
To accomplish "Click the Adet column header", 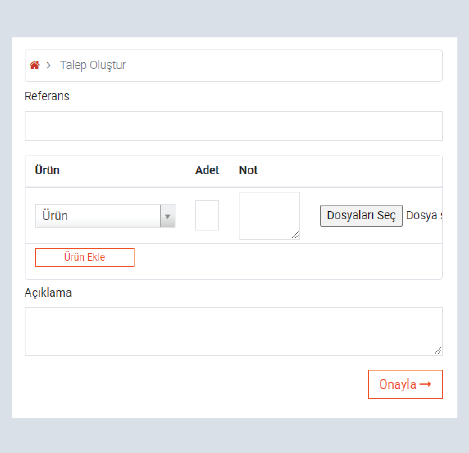I will click(x=207, y=170).
